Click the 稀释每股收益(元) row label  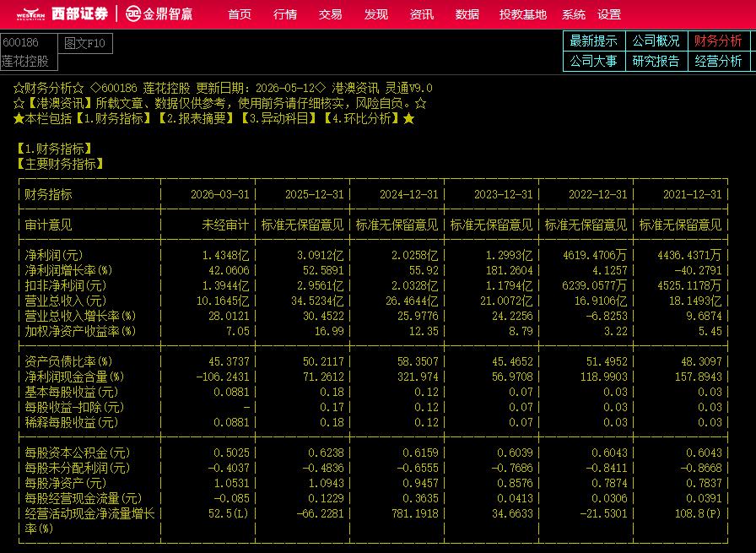tap(72, 422)
